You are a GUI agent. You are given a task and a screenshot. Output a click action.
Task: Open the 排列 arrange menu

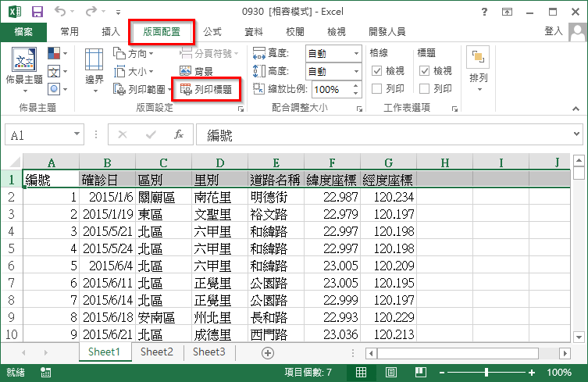tap(478, 70)
